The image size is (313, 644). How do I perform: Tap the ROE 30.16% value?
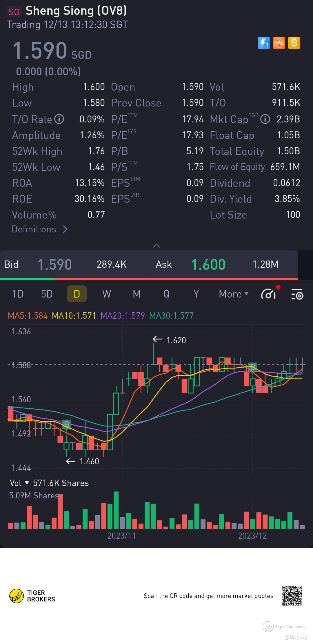pos(90,199)
